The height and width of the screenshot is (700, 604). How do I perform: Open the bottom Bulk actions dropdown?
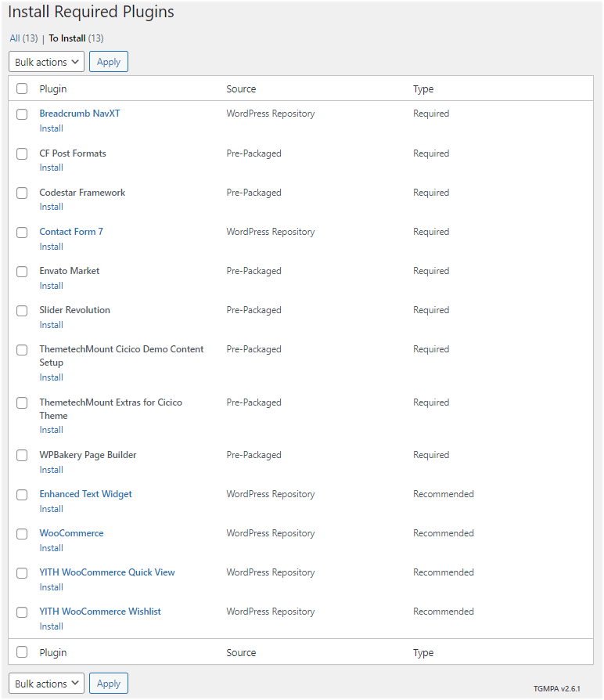tap(46, 684)
